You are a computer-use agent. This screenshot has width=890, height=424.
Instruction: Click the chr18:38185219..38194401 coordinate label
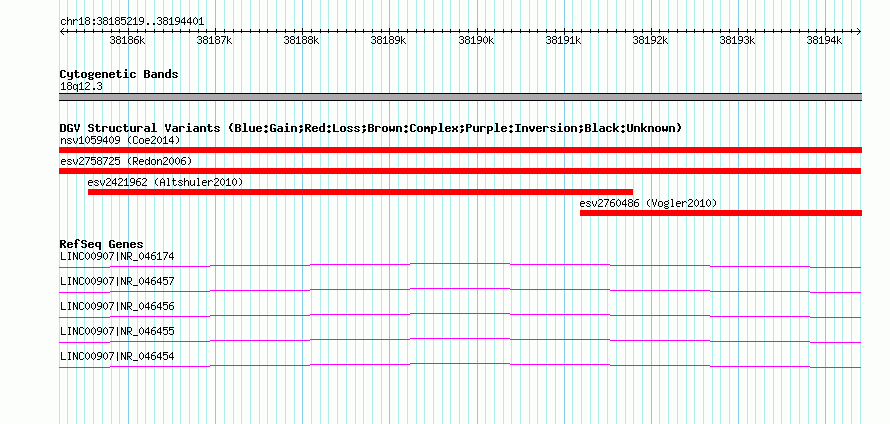click(x=132, y=22)
